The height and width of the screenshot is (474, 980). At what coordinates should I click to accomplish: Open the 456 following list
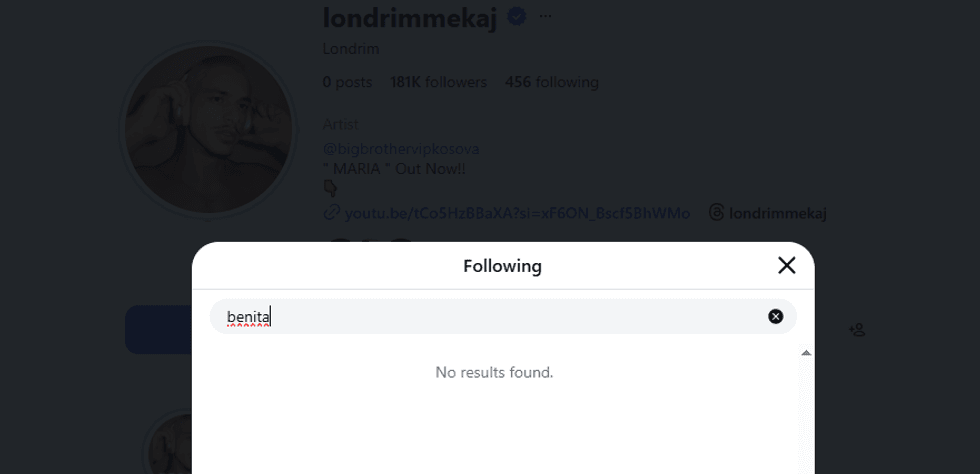[x=551, y=82]
